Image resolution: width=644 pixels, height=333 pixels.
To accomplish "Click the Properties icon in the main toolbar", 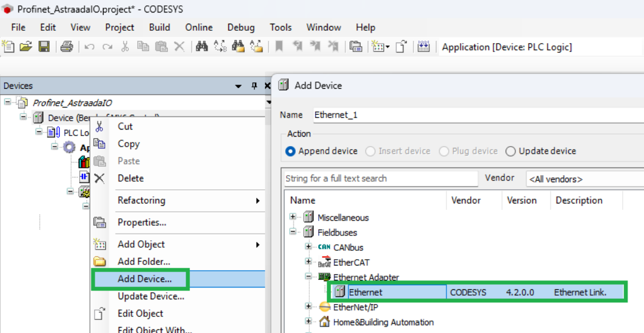I will tap(355, 46).
